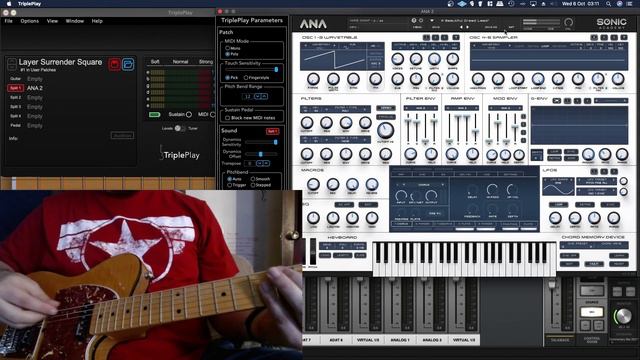The height and width of the screenshot is (360, 640).
Task: Increase the Transpose value
Action: click(x=266, y=163)
